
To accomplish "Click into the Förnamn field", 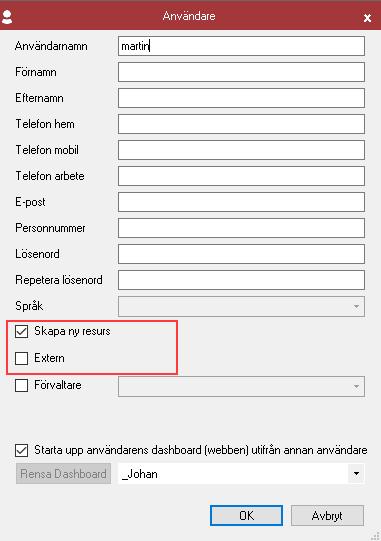I will point(241,72).
